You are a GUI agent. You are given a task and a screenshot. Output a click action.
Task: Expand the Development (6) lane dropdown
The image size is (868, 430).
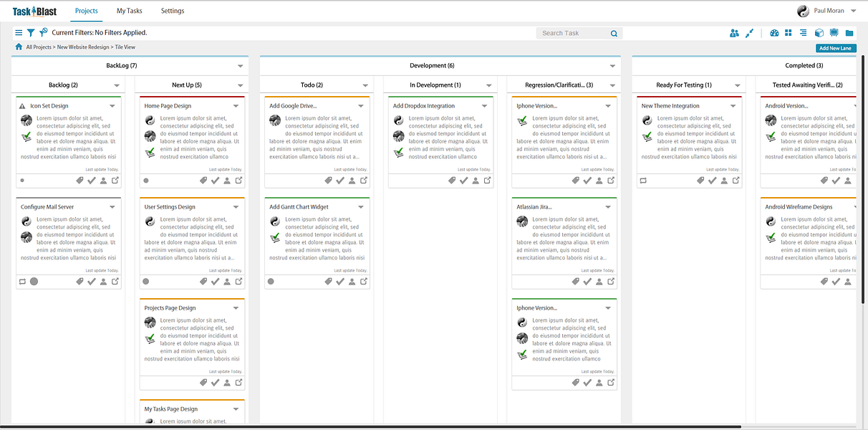click(x=613, y=66)
